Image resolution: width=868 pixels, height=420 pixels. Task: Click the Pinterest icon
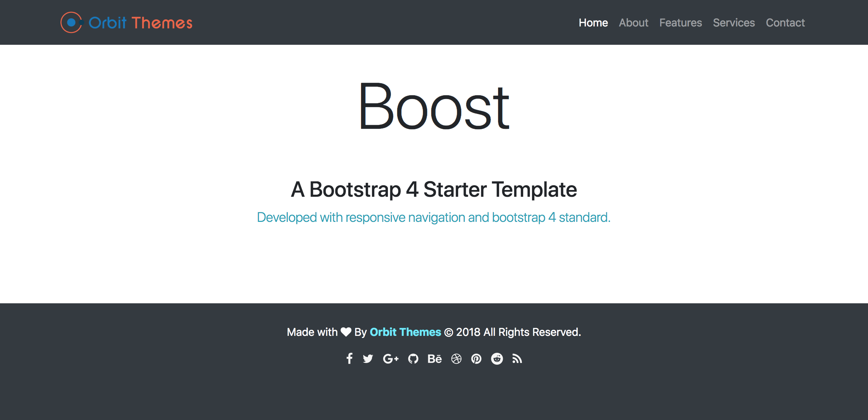tap(476, 359)
